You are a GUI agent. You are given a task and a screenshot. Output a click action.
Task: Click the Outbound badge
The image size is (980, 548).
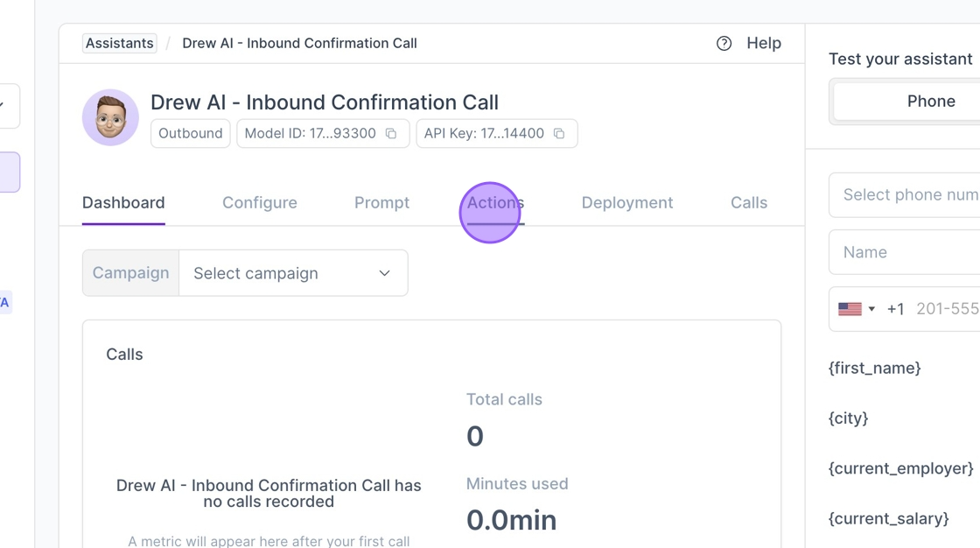click(x=191, y=133)
